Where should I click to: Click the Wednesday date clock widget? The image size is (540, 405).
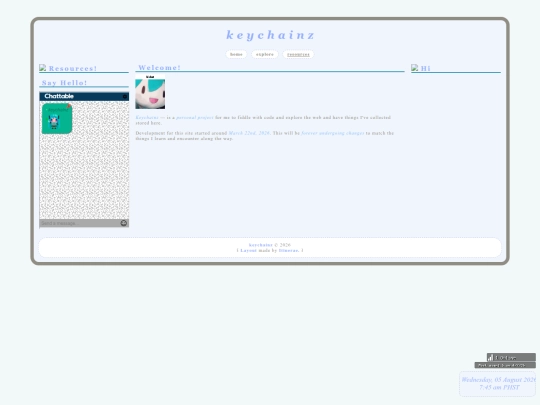498,384
